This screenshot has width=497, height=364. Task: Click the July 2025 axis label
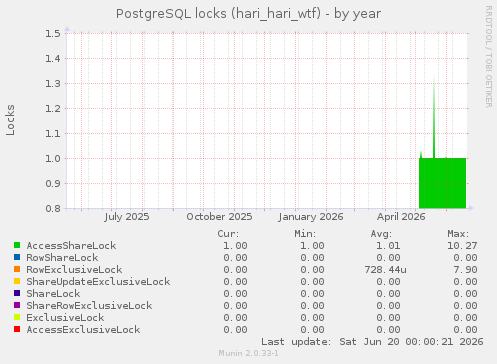(x=127, y=217)
